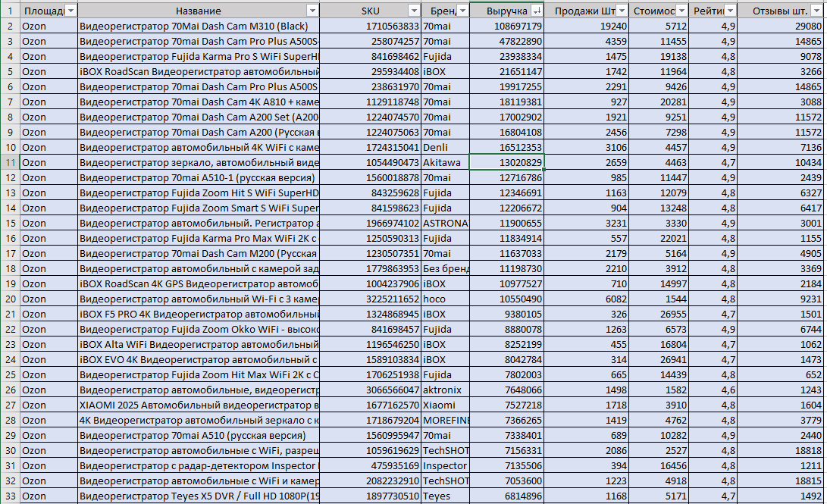827x504 pixels.
Task: Select revenue cell 23938334
Action: (x=506, y=56)
